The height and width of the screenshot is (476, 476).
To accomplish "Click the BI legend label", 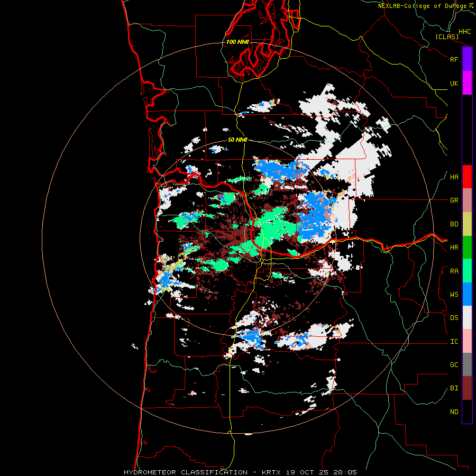I will pyautogui.click(x=454, y=388).
